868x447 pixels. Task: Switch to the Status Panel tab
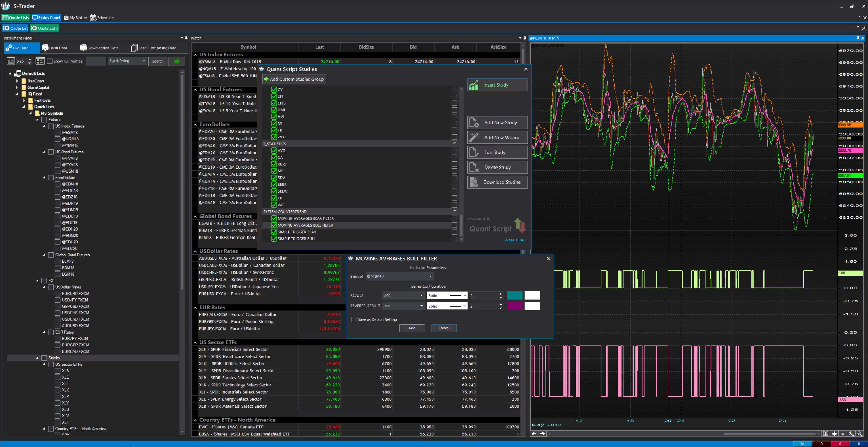(46, 18)
